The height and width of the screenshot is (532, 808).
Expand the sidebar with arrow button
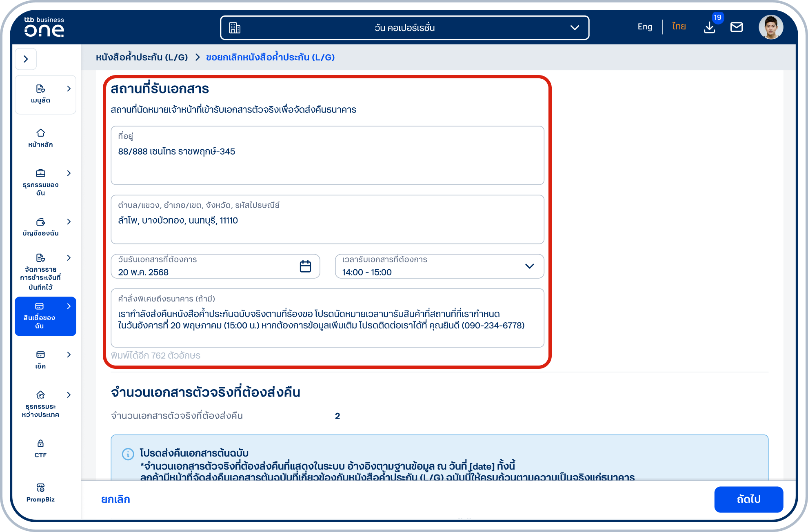coord(26,59)
